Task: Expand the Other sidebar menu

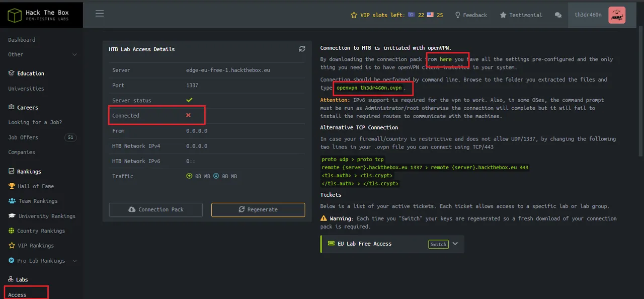Action: click(74, 54)
